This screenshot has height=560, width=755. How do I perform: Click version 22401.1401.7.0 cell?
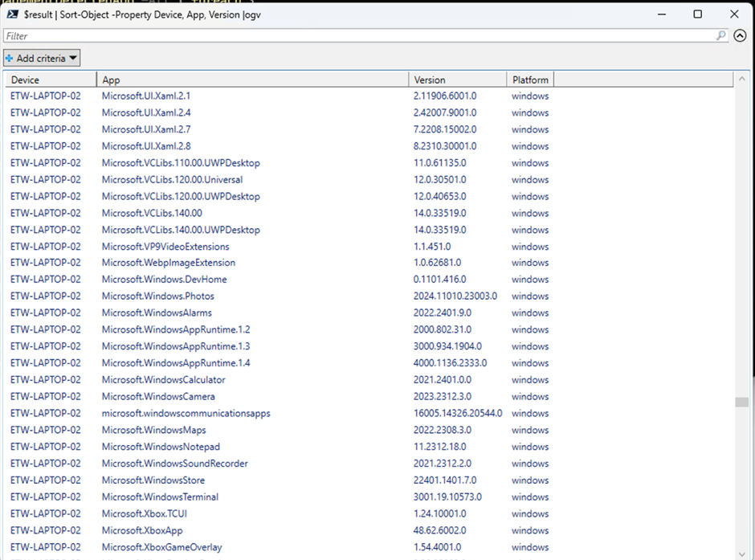pyautogui.click(x=445, y=480)
